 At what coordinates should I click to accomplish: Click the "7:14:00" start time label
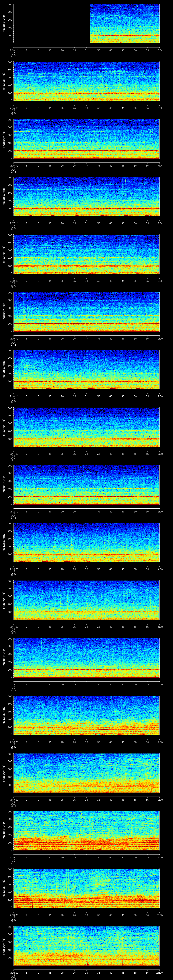click(14, 627)
